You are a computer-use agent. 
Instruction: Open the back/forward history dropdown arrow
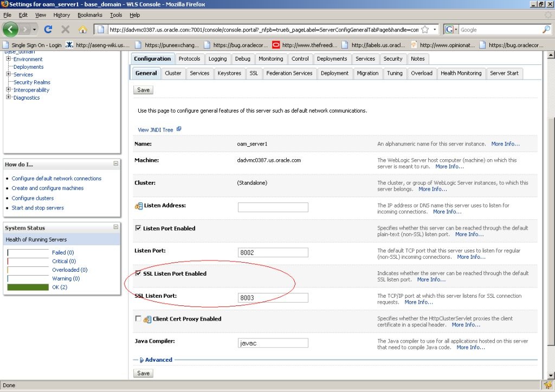[34, 30]
